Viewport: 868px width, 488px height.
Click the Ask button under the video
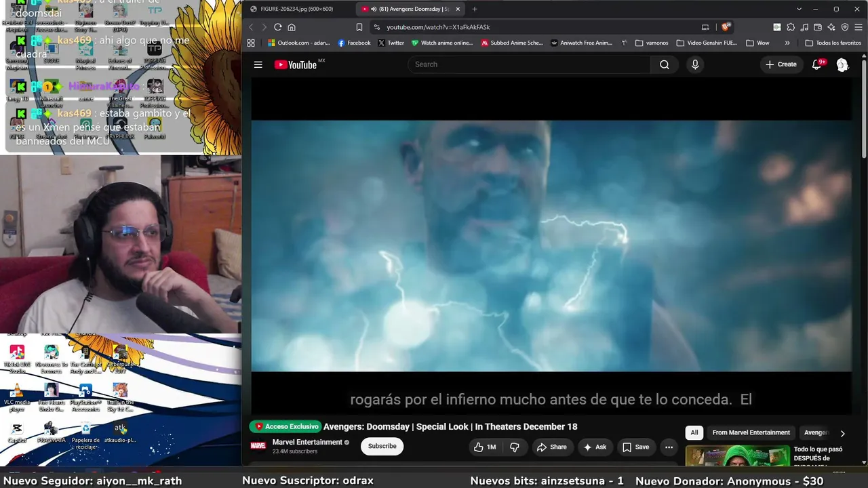595,447
